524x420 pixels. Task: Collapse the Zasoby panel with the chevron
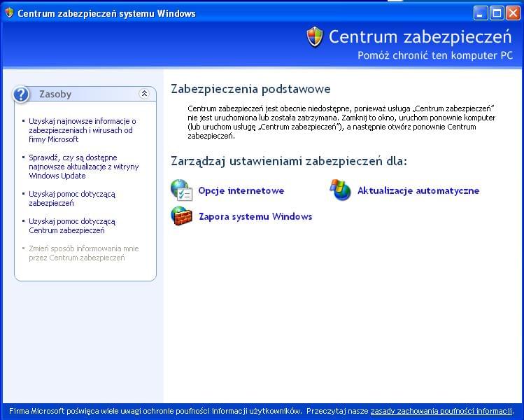pos(144,94)
